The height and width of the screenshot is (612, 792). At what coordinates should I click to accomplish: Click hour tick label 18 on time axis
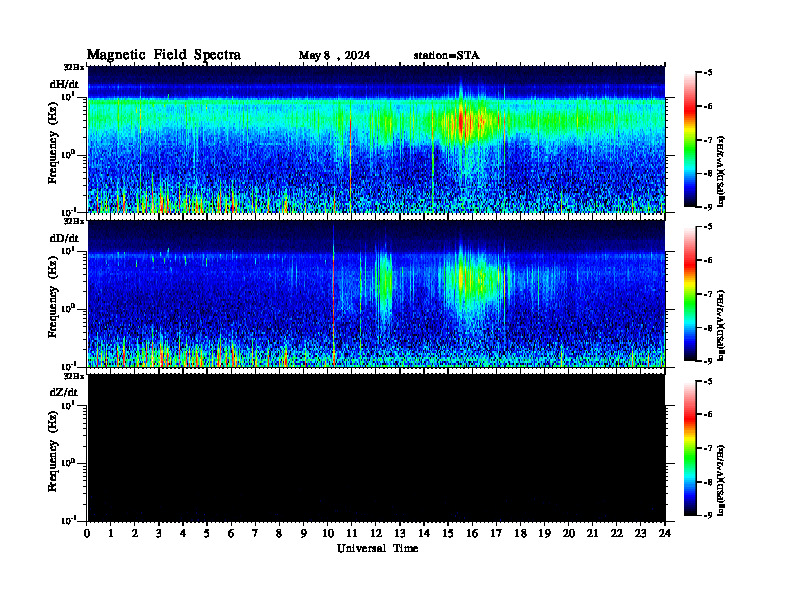tap(520, 534)
